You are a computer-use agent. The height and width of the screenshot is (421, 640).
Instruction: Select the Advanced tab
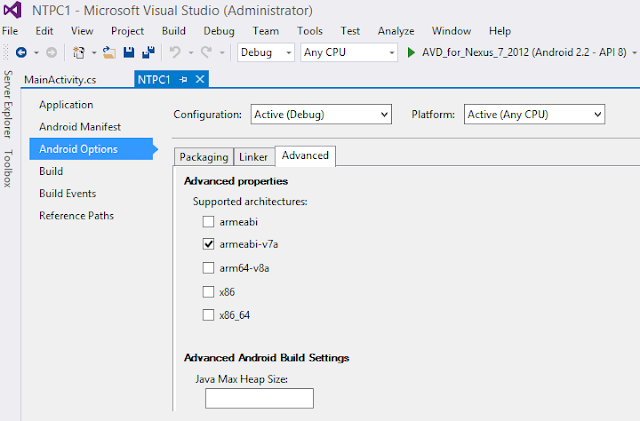click(305, 156)
